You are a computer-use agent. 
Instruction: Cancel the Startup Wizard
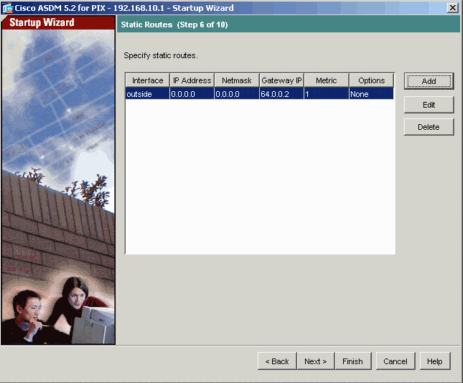[395, 361]
